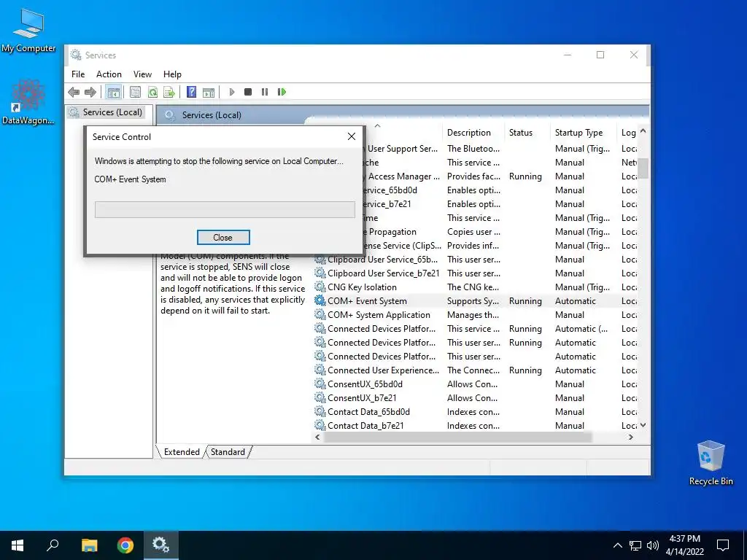The width and height of the screenshot is (747, 560).
Task: Open the Recycle Bin desktop icon
Action: [x=711, y=463]
